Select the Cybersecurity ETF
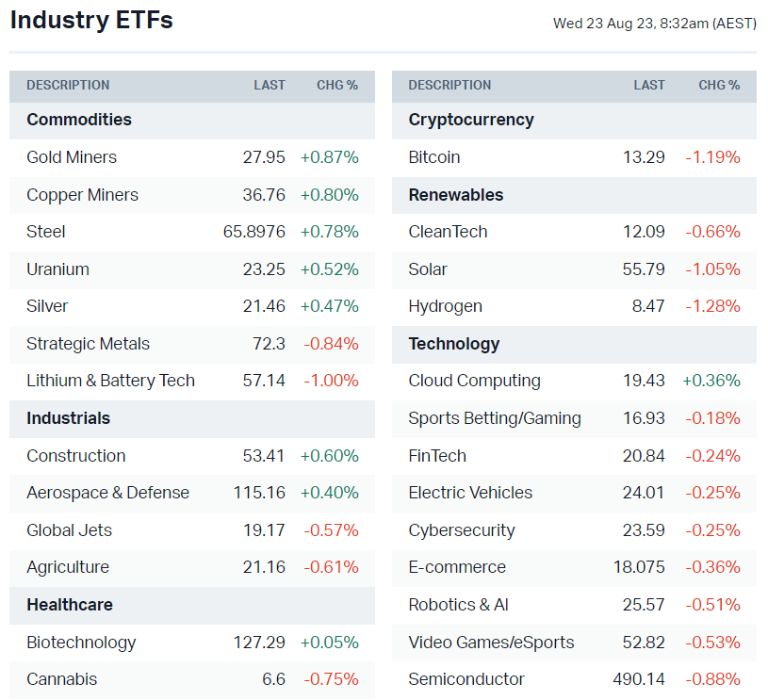Image resolution: width=768 pixels, height=700 pixels. [462, 530]
